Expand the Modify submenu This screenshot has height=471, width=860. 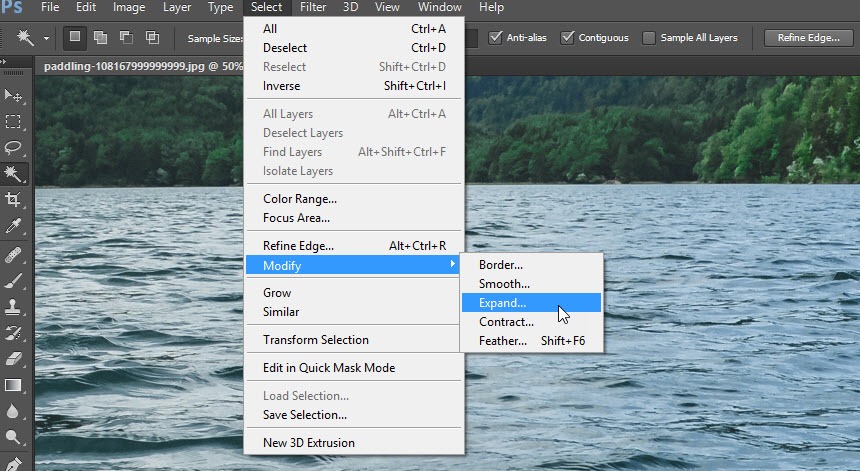354,266
